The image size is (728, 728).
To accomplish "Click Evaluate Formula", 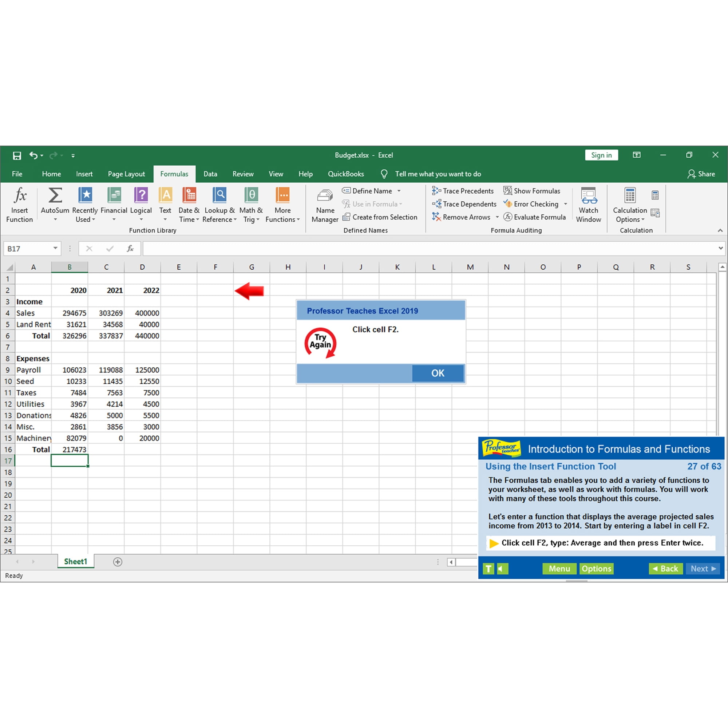I will pyautogui.click(x=535, y=217).
